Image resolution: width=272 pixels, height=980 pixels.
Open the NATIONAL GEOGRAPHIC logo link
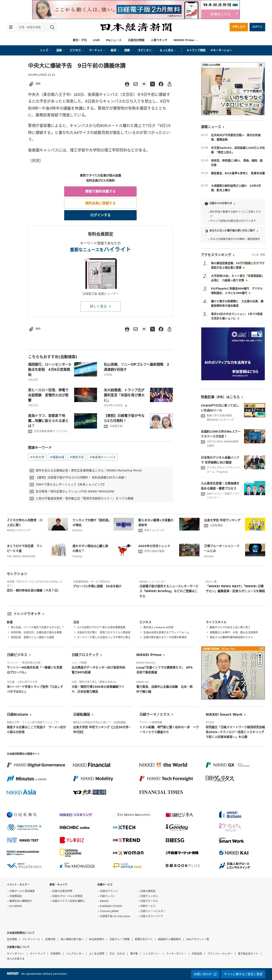point(71,853)
